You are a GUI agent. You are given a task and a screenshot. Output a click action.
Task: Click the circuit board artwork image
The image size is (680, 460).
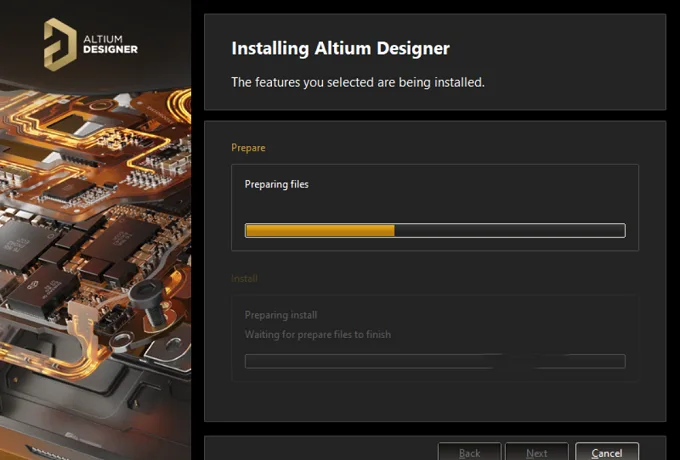click(x=95, y=273)
